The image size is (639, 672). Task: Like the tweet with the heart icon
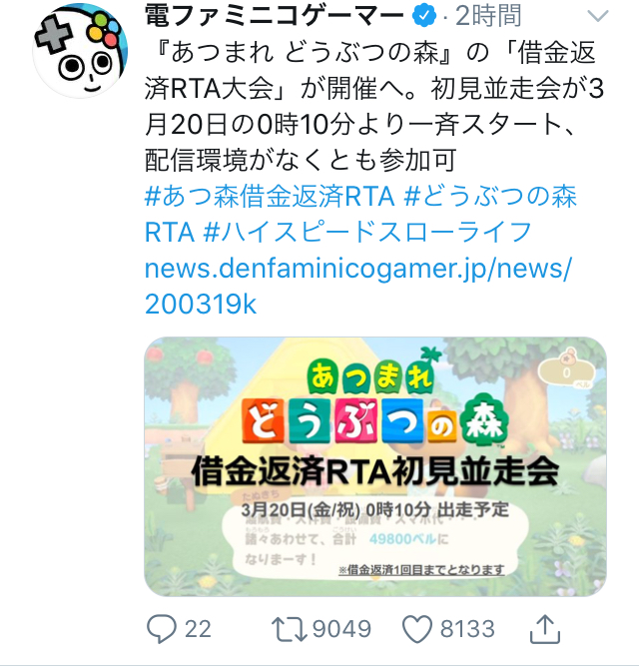417,629
